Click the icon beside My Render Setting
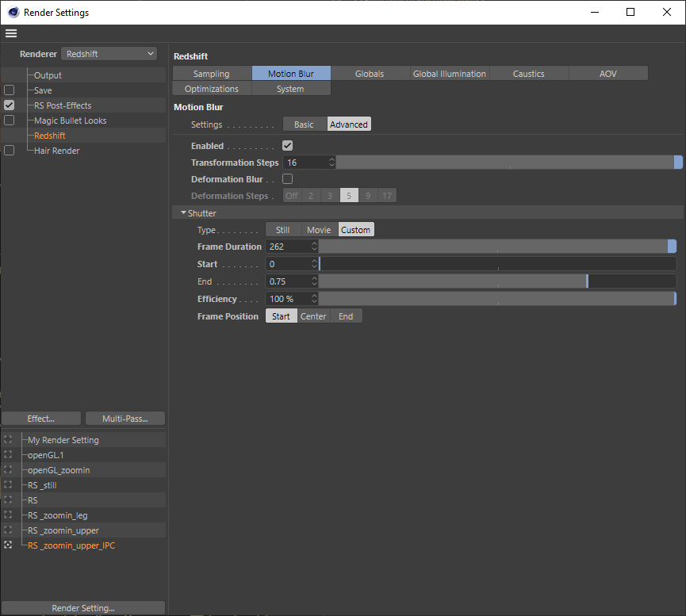 9,440
